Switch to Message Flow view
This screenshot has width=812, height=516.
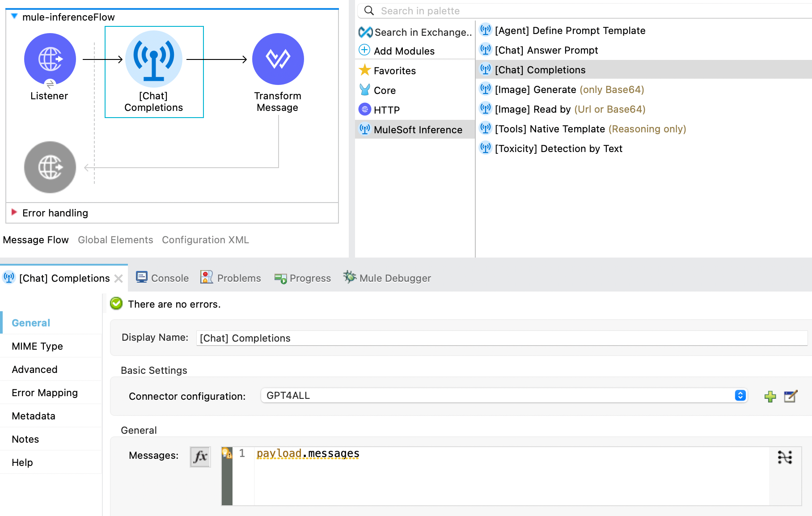coord(36,240)
